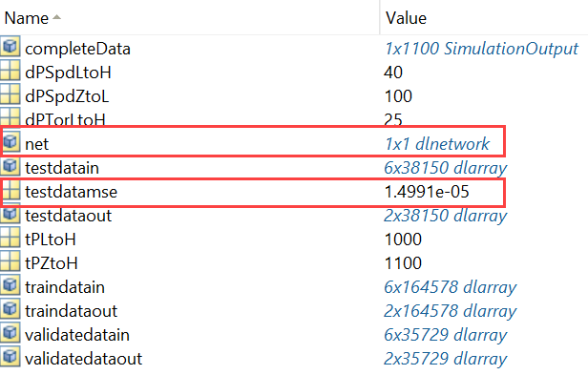
Task: Click the 2x164578 dlarray value
Action: [x=451, y=311]
